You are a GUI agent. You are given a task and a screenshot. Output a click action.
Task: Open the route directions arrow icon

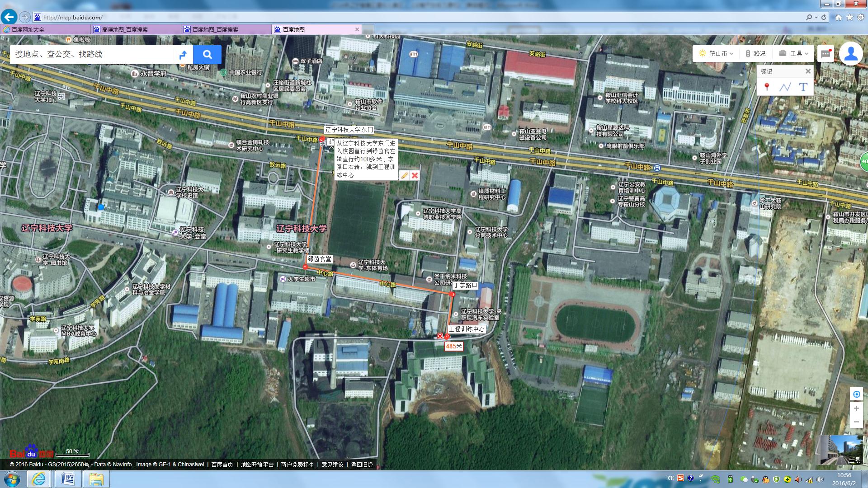click(183, 55)
